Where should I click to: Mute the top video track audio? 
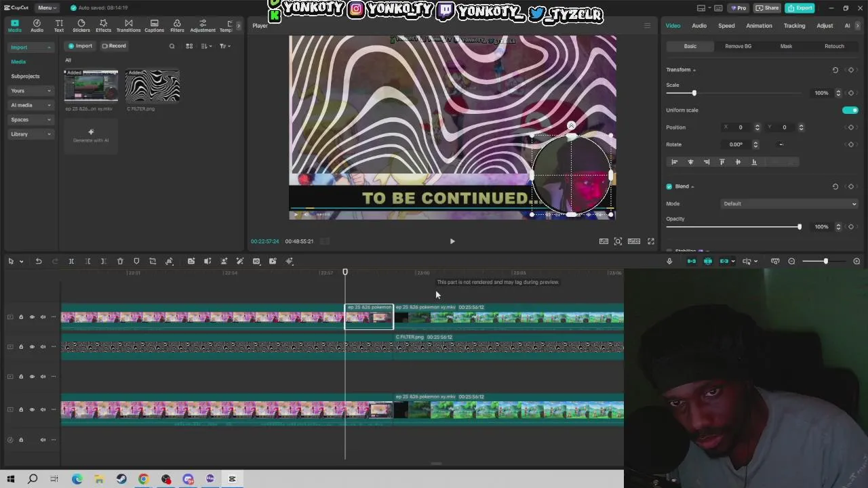(43, 317)
